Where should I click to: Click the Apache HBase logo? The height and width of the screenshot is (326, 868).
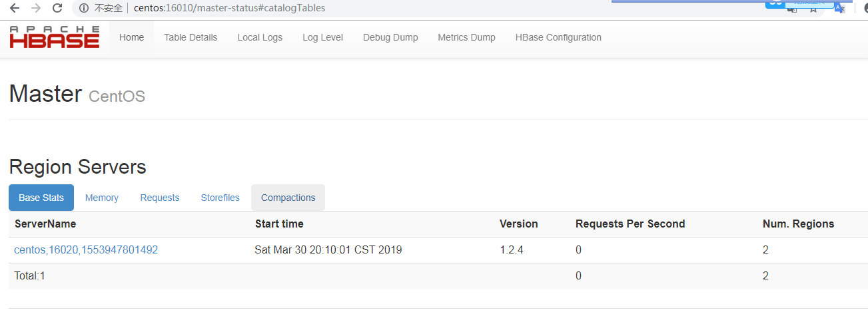click(x=55, y=38)
